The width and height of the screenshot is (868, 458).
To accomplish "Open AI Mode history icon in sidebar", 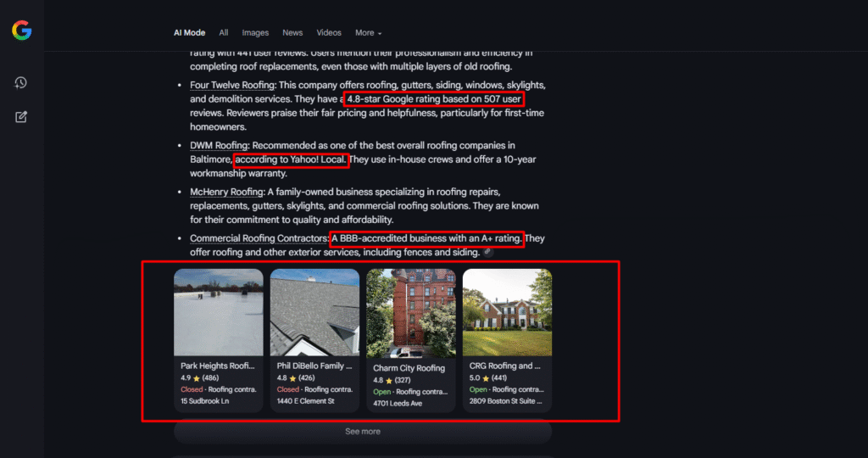I will coord(20,82).
